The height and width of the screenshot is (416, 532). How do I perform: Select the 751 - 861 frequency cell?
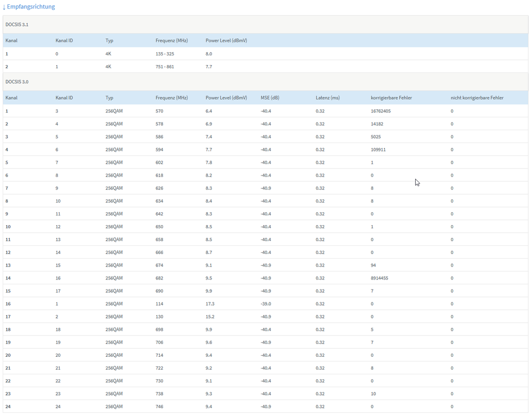[165, 67]
